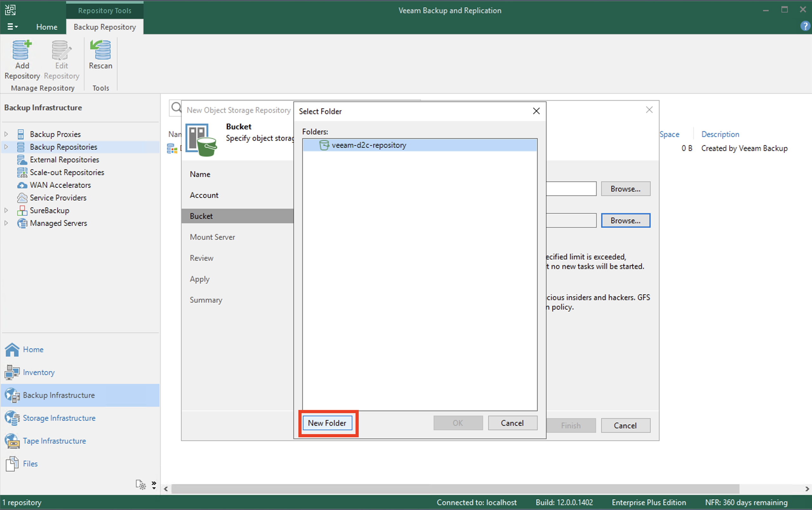Click Cancel in the repository wizard
The image size is (812, 510).
(626, 425)
